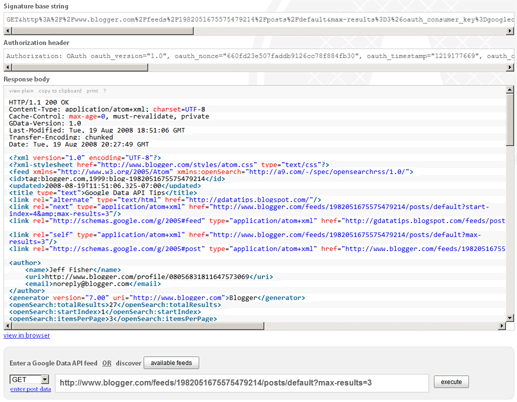This screenshot has width=517, height=402.
Task: Click Response body scroll down arrow
Action: (x=510, y=318)
